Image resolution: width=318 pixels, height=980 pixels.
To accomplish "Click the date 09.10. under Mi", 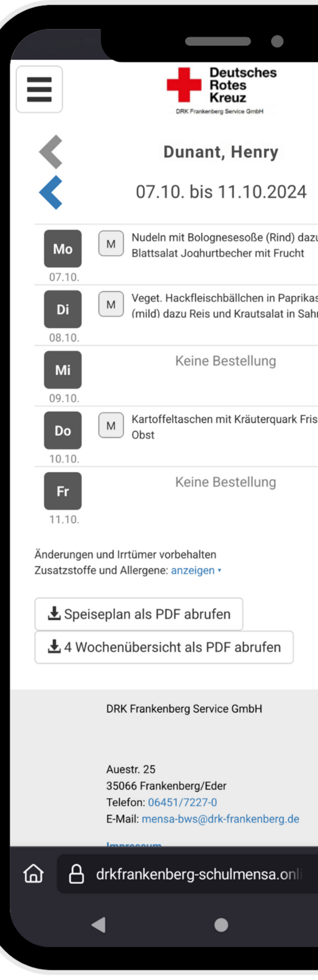I will coord(64,398).
